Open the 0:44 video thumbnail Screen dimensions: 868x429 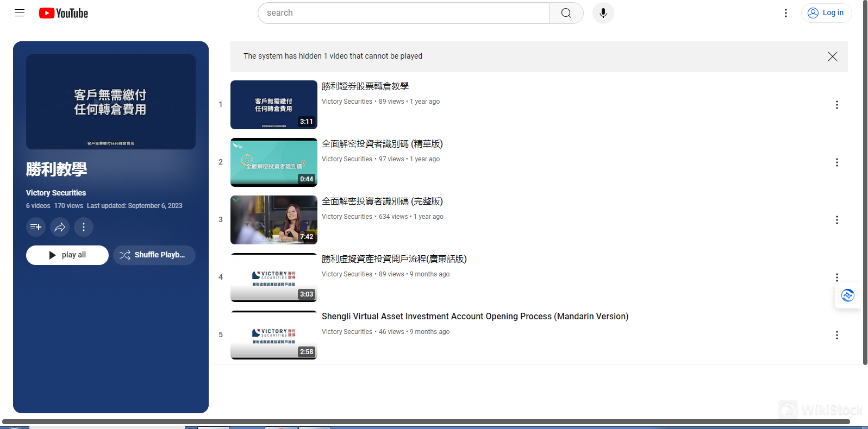274,162
